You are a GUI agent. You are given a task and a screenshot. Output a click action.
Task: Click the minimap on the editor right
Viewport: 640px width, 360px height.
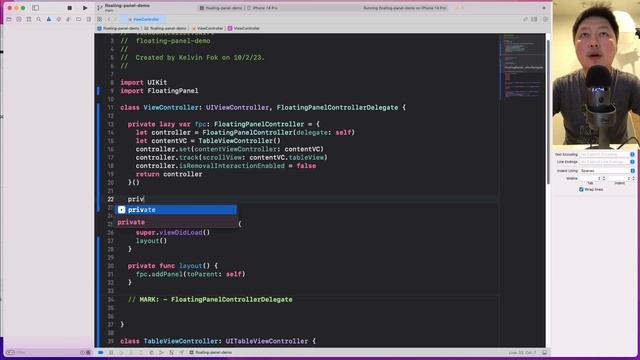point(522,67)
